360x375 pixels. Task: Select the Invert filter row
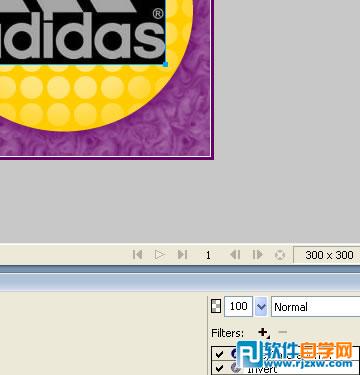click(x=286, y=368)
